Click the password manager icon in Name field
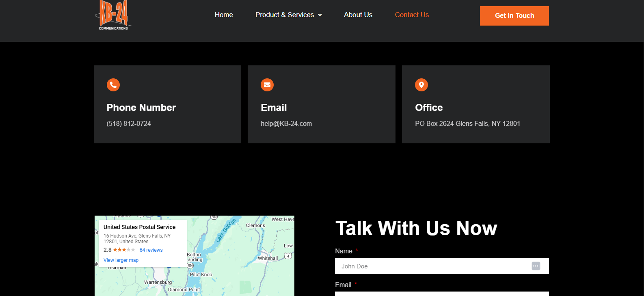Image resolution: width=644 pixels, height=296 pixels. click(536, 266)
